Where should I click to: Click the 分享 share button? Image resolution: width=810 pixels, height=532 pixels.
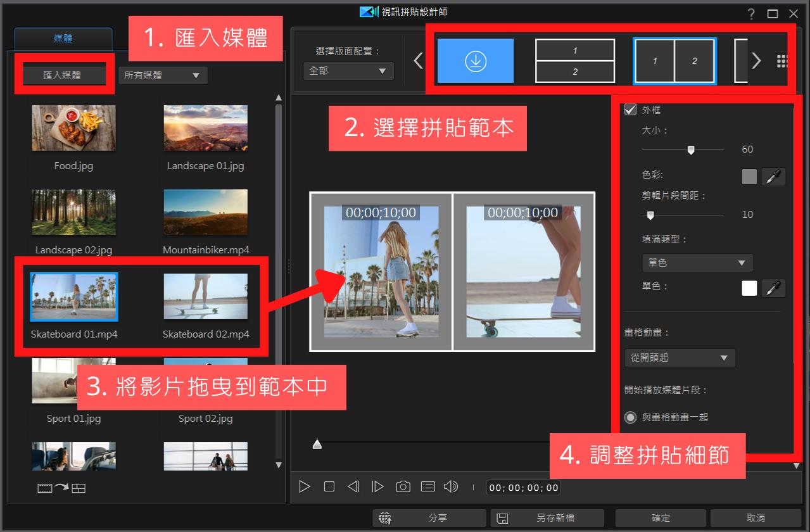429,518
